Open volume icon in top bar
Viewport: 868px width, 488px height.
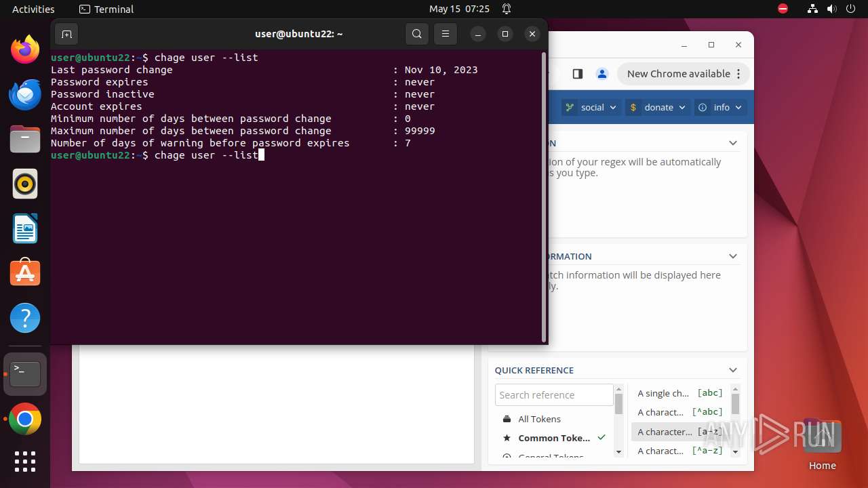[x=832, y=9]
